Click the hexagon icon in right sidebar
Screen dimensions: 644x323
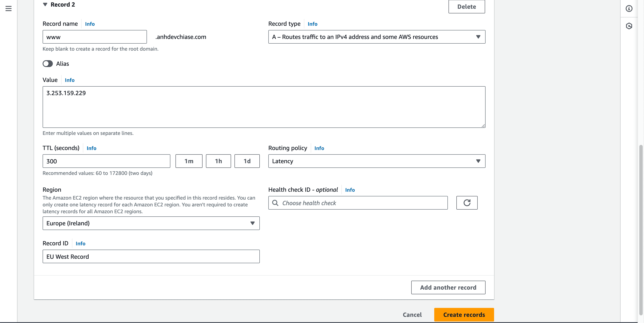click(x=629, y=26)
